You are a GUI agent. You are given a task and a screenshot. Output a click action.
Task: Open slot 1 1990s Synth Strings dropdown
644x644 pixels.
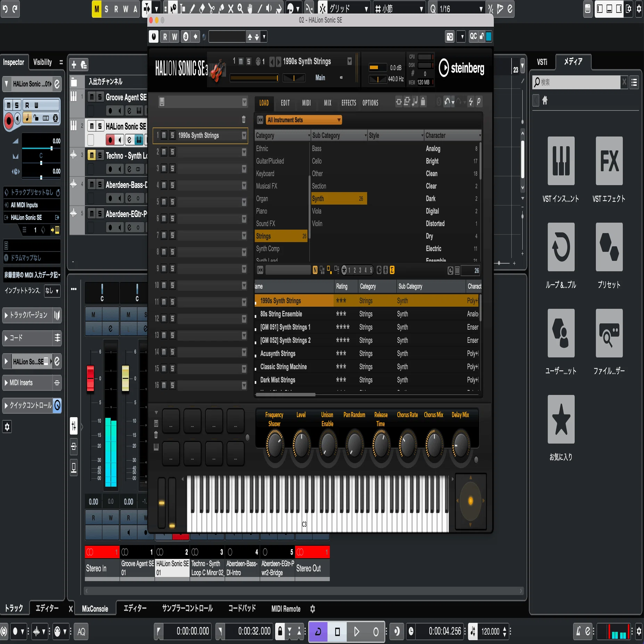tap(244, 135)
